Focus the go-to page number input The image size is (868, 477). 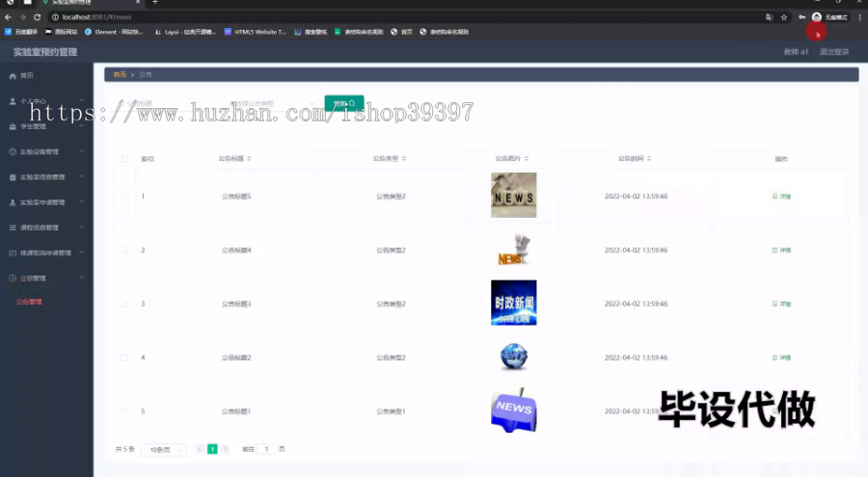267,449
